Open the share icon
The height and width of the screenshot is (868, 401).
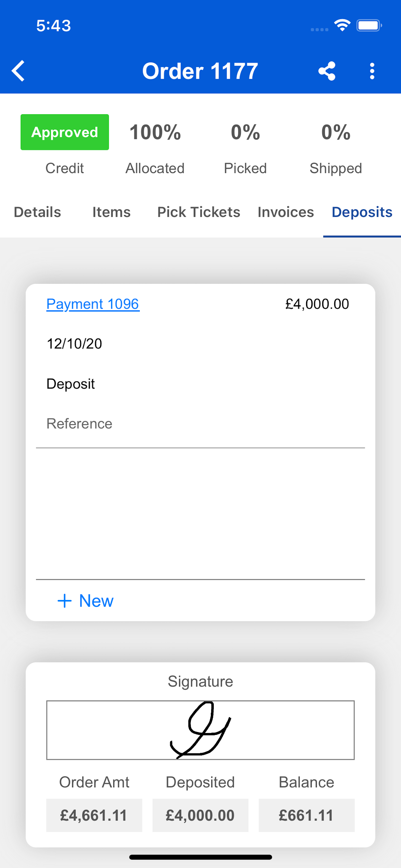tap(327, 71)
